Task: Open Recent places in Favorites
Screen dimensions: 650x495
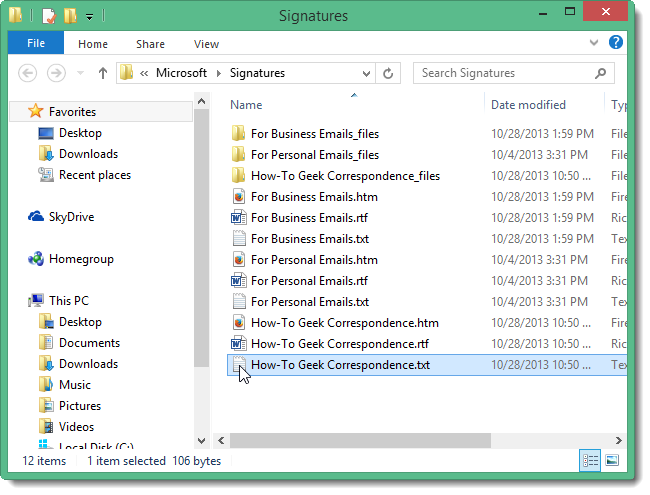Action: tap(95, 175)
